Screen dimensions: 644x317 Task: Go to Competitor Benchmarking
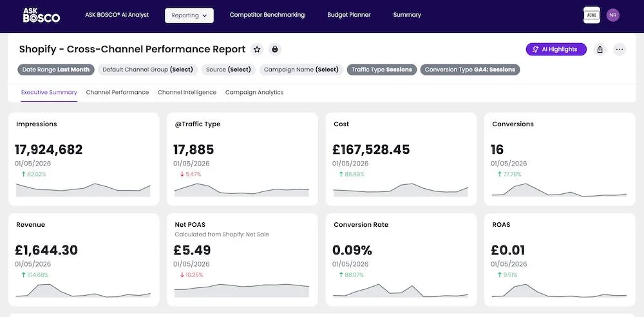(x=267, y=15)
